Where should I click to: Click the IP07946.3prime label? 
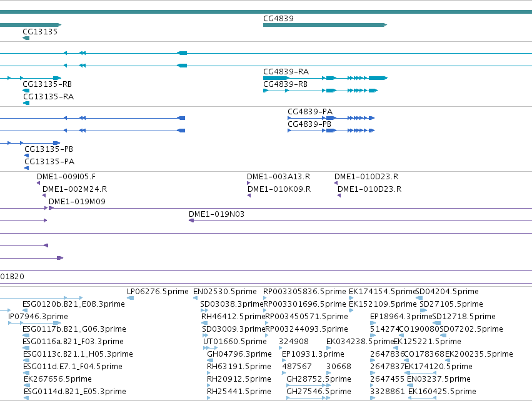[x=38, y=317]
